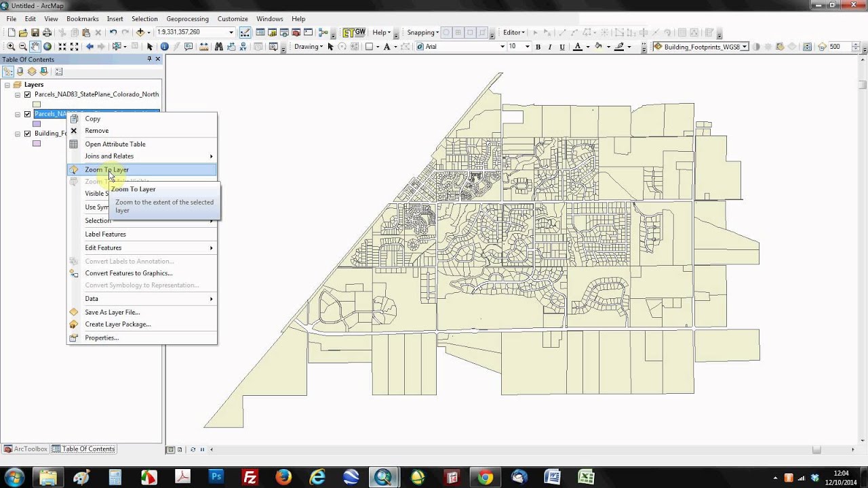The width and height of the screenshot is (868, 488).
Task: Choose Save As Layer File... entry
Action: (x=142, y=312)
